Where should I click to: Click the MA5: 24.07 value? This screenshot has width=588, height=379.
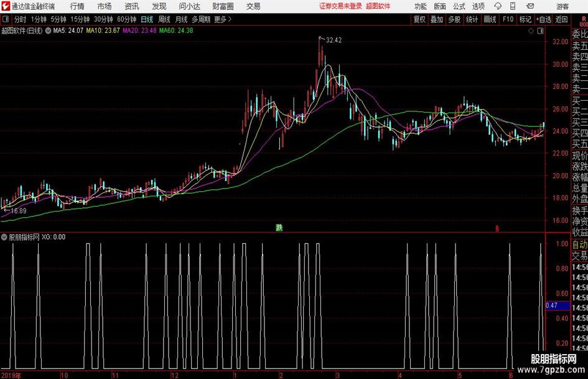click(68, 30)
